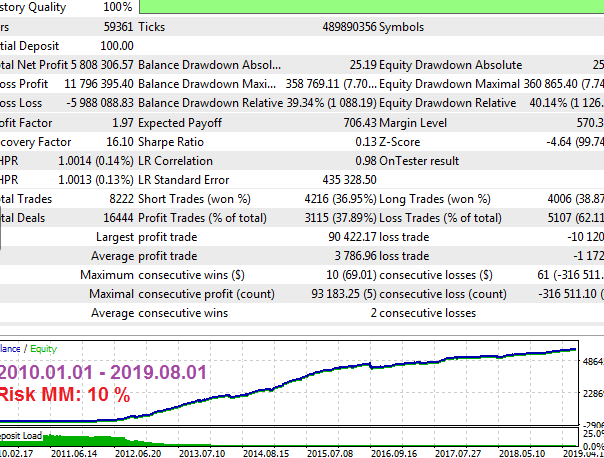Select the History Quality 100% value
604x458 pixels.
pyautogui.click(x=116, y=7)
